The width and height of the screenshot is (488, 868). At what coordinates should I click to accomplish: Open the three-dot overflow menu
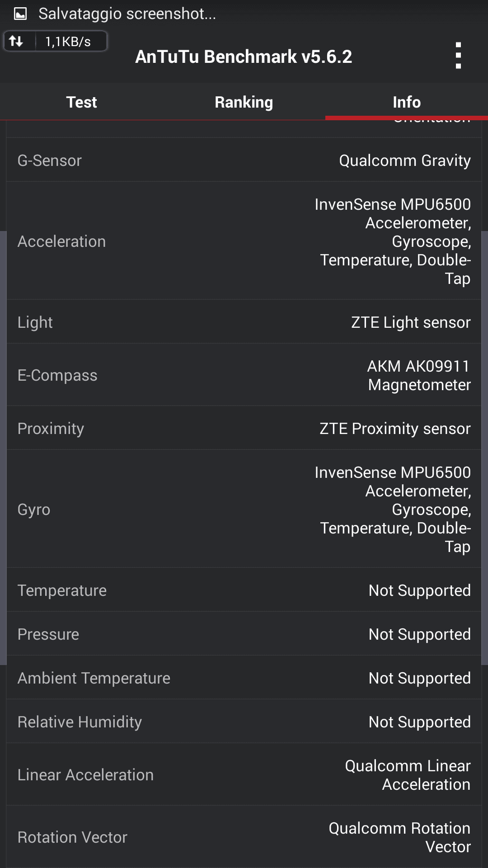pyautogui.click(x=458, y=56)
